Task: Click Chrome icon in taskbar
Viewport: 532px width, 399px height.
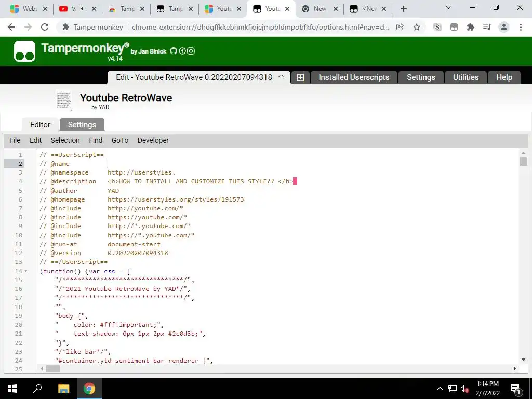Action: 89,389
